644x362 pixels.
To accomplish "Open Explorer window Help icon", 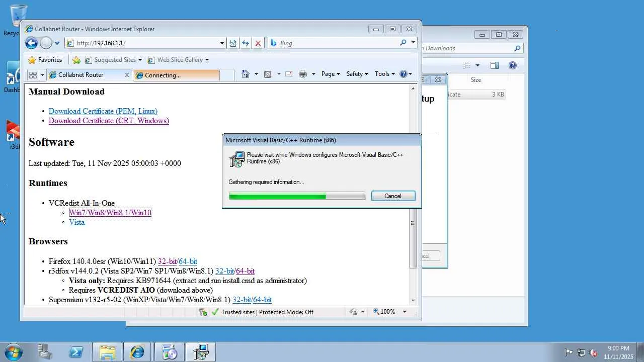I will 513,65.
